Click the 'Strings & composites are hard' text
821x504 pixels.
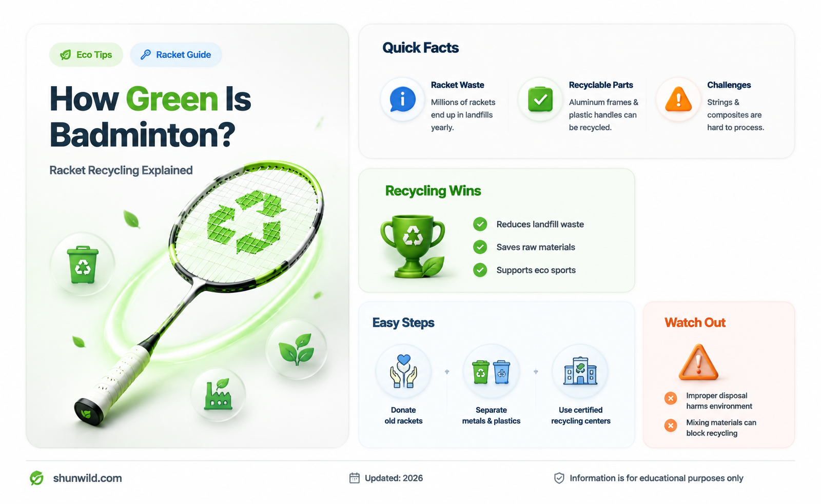click(x=735, y=115)
